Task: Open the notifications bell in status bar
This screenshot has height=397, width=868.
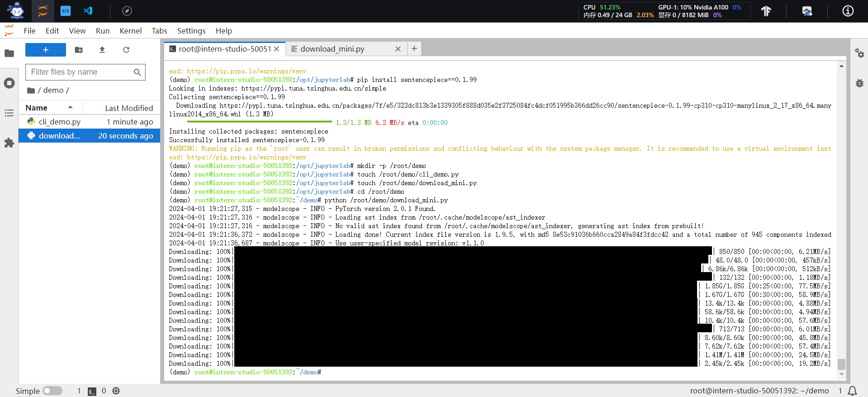Action: 852,391
